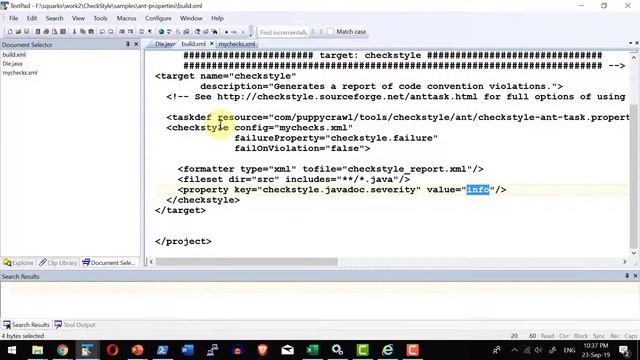Open the Configure menu

[158, 18]
